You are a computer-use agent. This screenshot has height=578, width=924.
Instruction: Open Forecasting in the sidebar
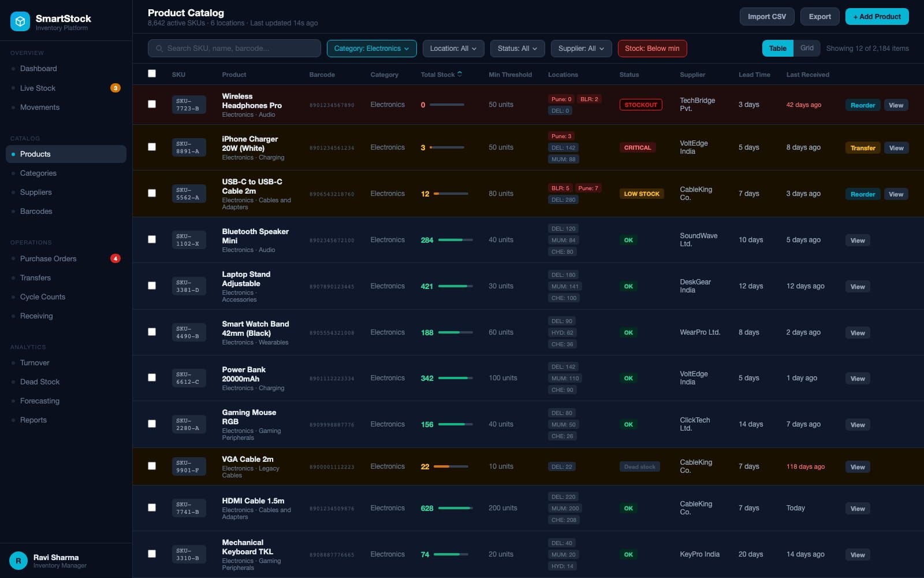pyautogui.click(x=66, y=401)
